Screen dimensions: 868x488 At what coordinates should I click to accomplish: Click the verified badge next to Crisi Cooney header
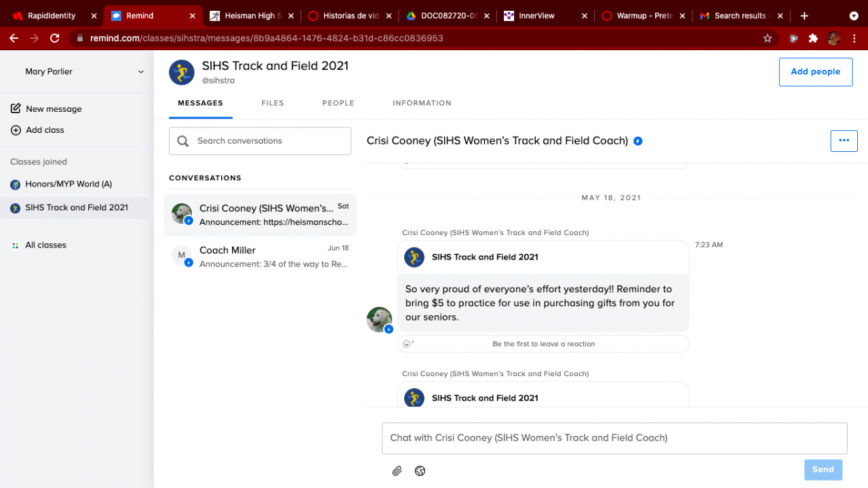click(x=638, y=141)
